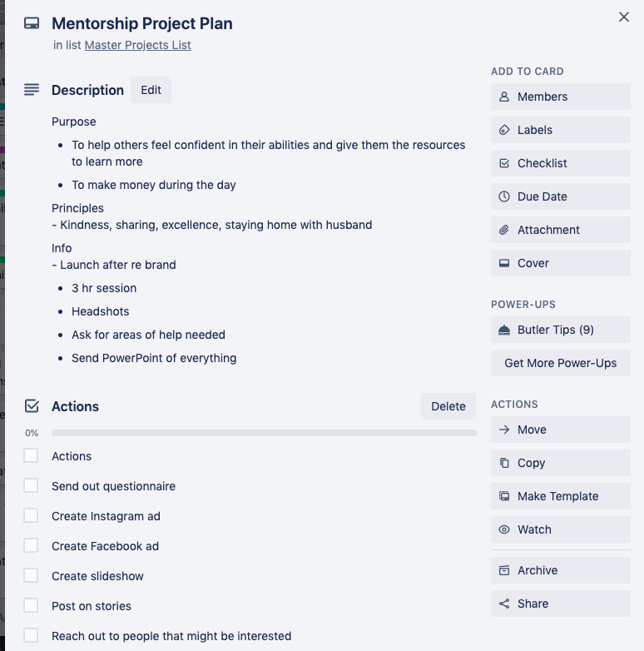Edit the card description
This screenshot has height=651, width=644.
pyautogui.click(x=151, y=90)
